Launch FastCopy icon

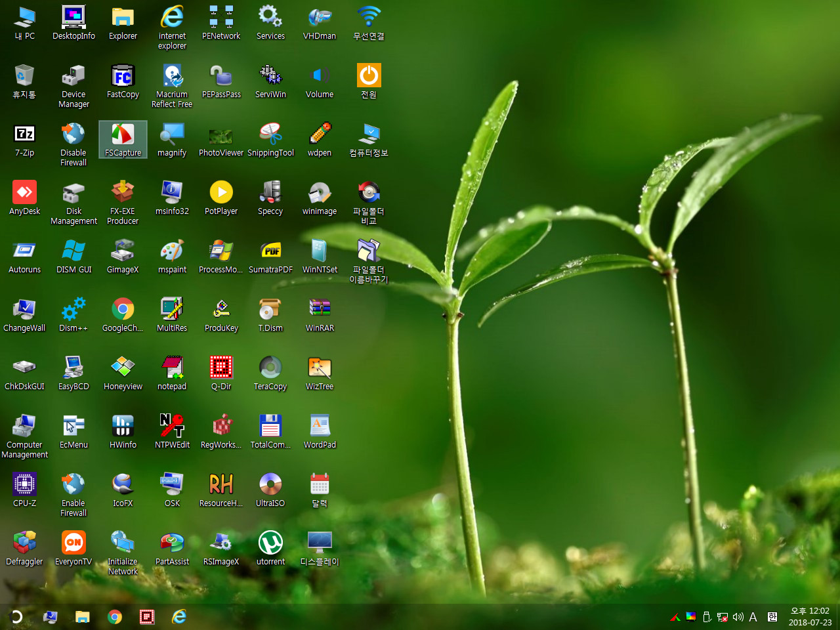pos(123,81)
